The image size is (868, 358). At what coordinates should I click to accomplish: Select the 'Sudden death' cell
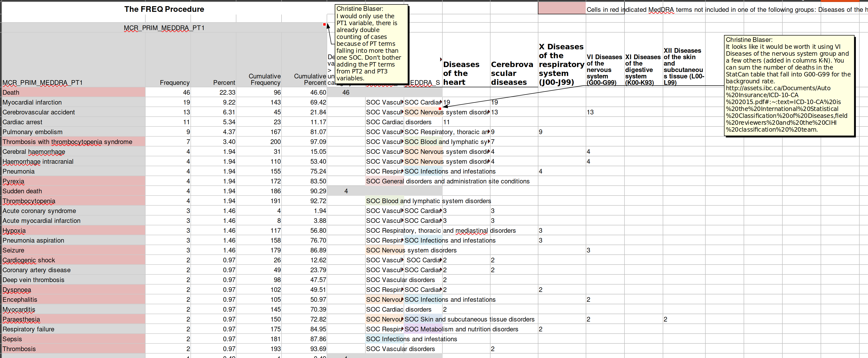74,191
